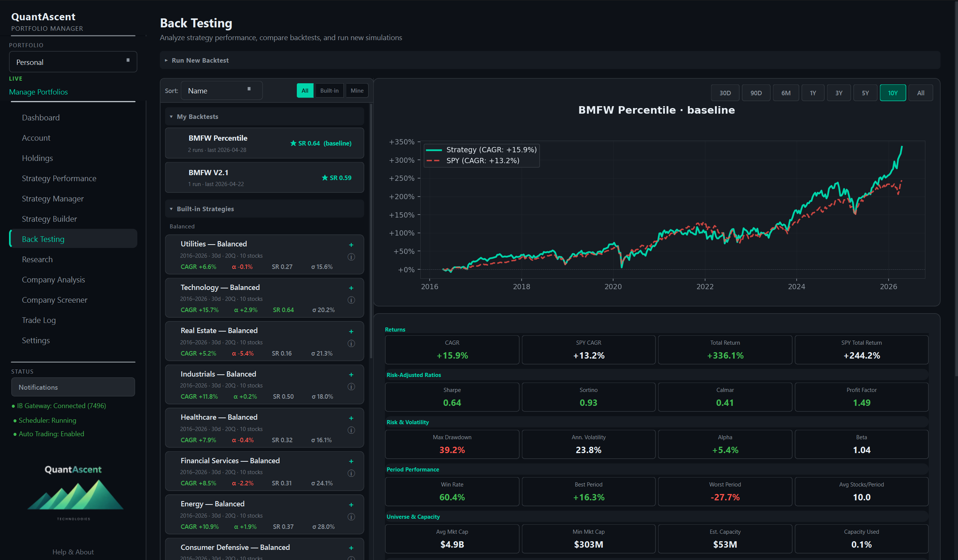The height and width of the screenshot is (560, 958).
Task: Click the star icon next to BMFW V2.1
Action: pos(325,177)
